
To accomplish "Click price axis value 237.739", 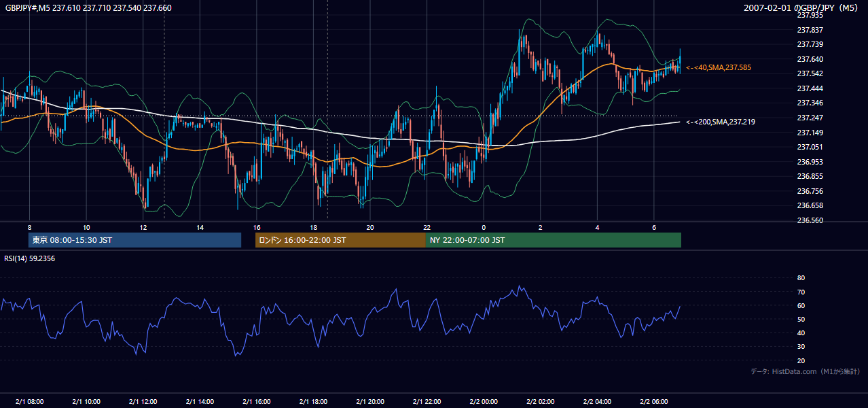I will (x=810, y=44).
